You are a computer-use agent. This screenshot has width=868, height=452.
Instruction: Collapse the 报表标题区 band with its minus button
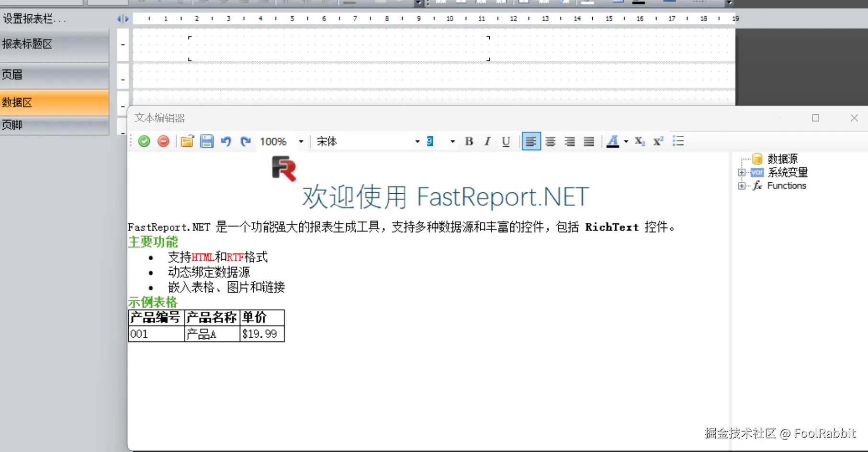click(123, 45)
